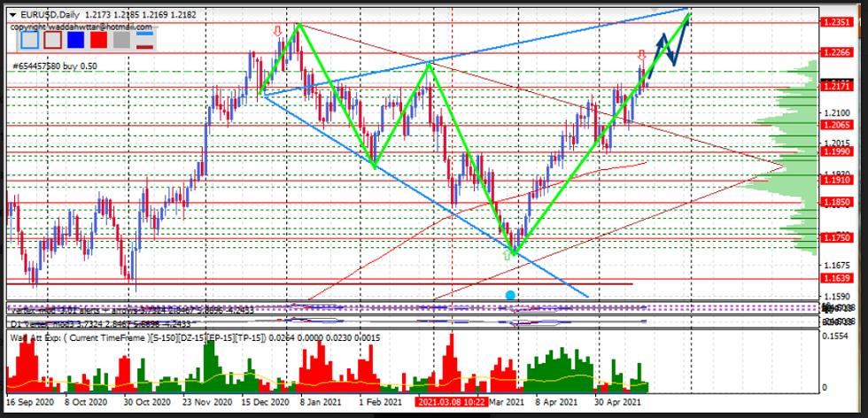Click the cyan dot marker near chart bottom
The height and width of the screenshot is (418, 868).
tap(510, 294)
